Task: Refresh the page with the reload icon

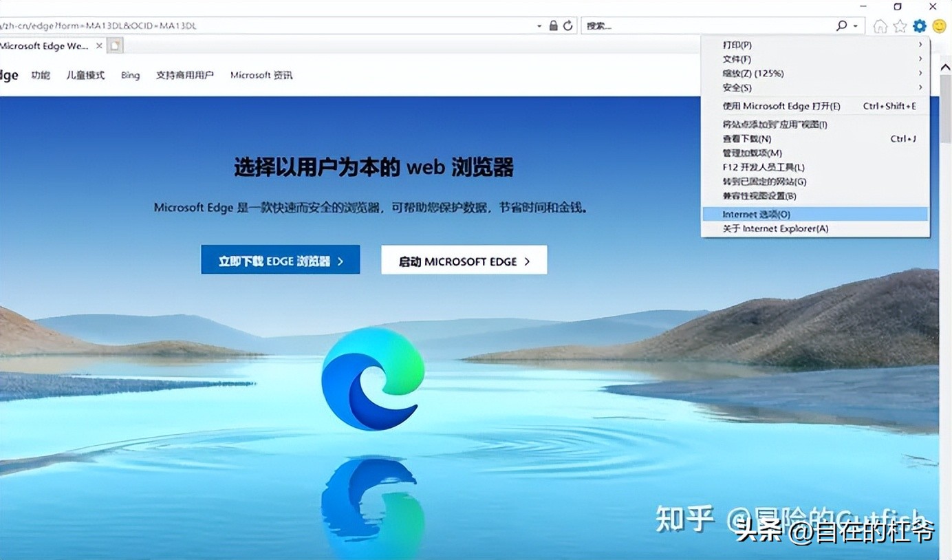Action: [x=567, y=25]
